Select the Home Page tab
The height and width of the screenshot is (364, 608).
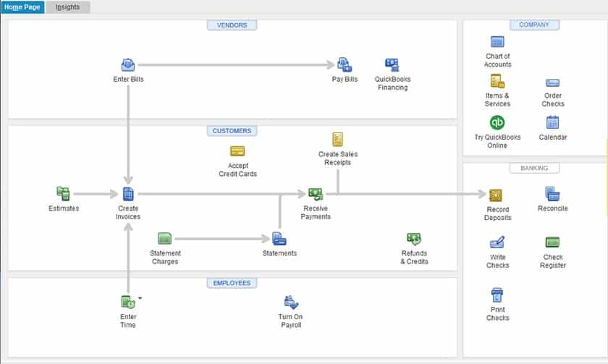pos(22,7)
